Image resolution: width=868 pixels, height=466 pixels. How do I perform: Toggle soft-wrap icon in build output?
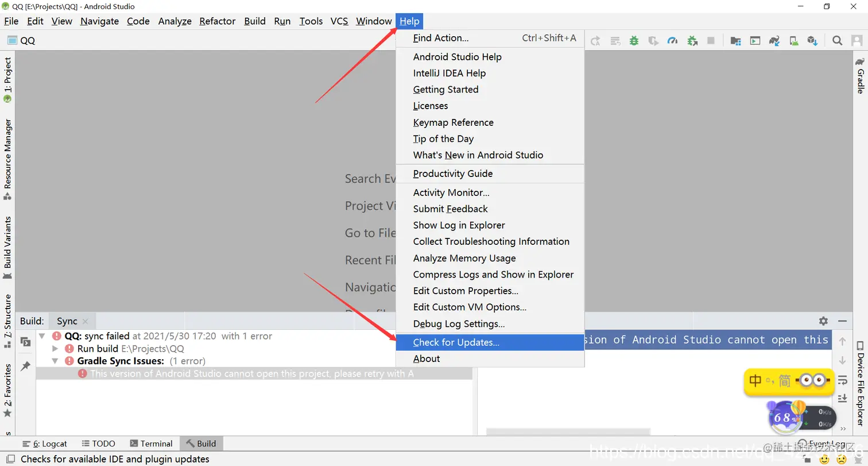click(x=842, y=380)
